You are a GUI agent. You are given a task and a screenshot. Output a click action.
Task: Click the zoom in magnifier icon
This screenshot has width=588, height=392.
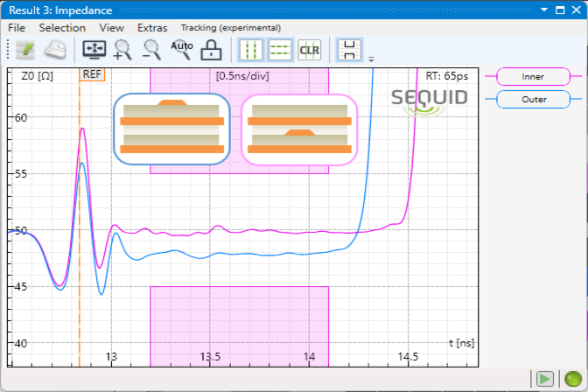(x=122, y=50)
